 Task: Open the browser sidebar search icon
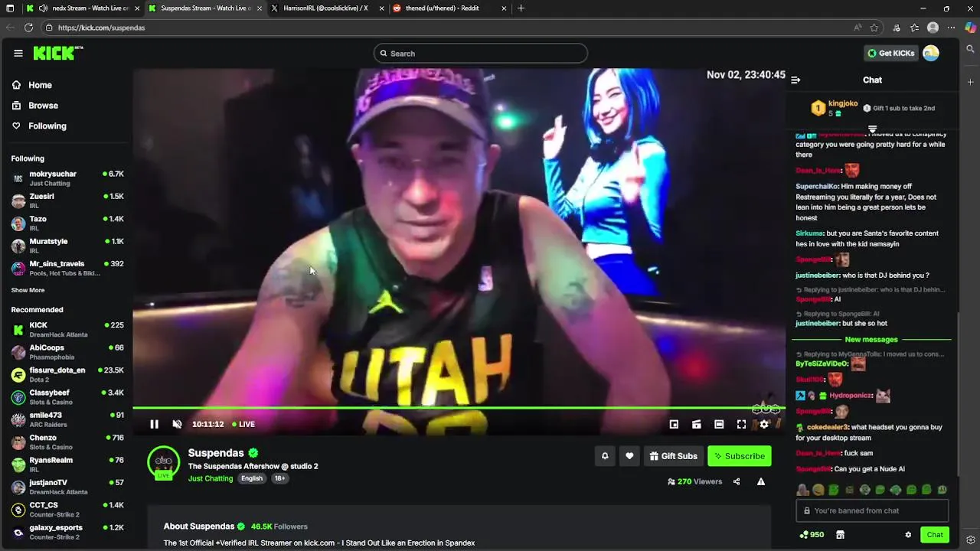coord(970,48)
